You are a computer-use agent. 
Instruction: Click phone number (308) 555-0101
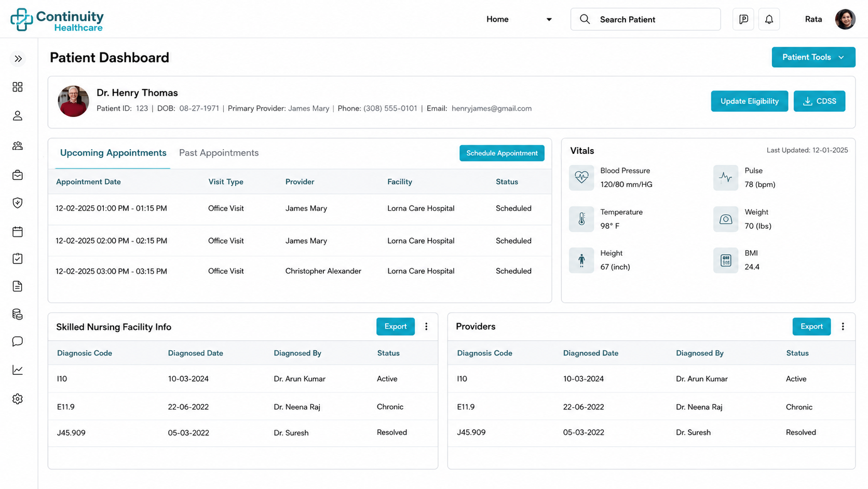pyautogui.click(x=390, y=108)
